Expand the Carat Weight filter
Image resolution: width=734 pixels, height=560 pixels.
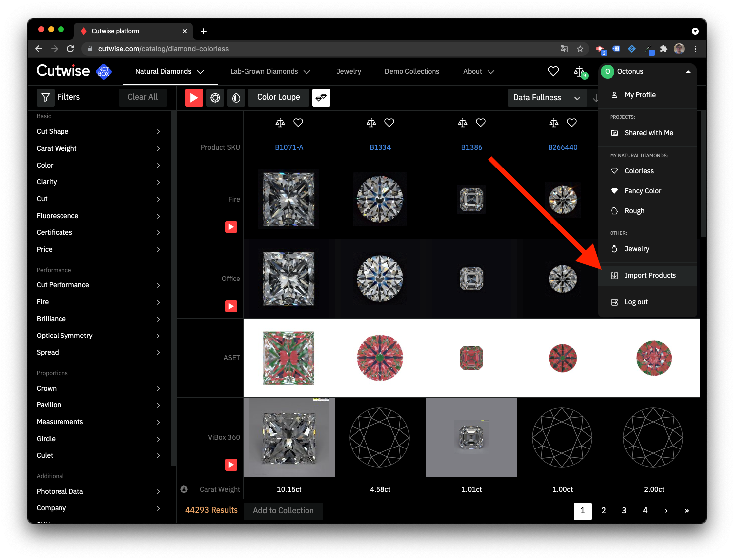[x=99, y=148]
